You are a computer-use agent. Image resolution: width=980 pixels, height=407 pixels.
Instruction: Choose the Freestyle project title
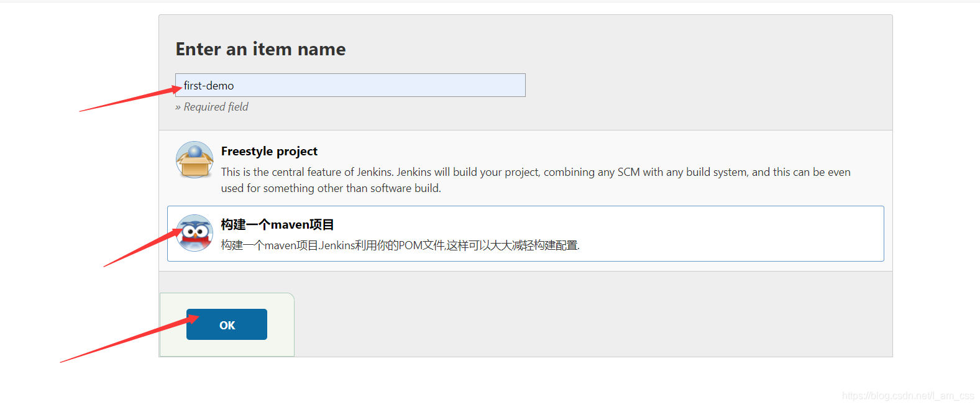269,152
